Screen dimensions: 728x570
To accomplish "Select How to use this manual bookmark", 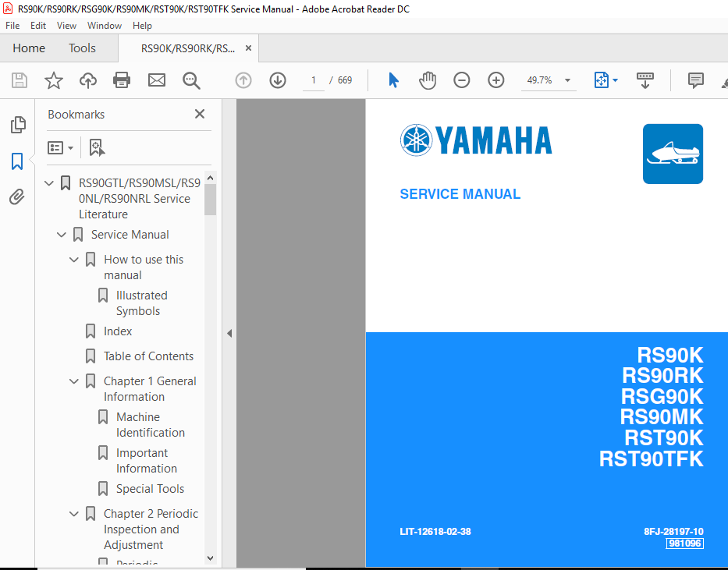I will click(x=144, y=267).
